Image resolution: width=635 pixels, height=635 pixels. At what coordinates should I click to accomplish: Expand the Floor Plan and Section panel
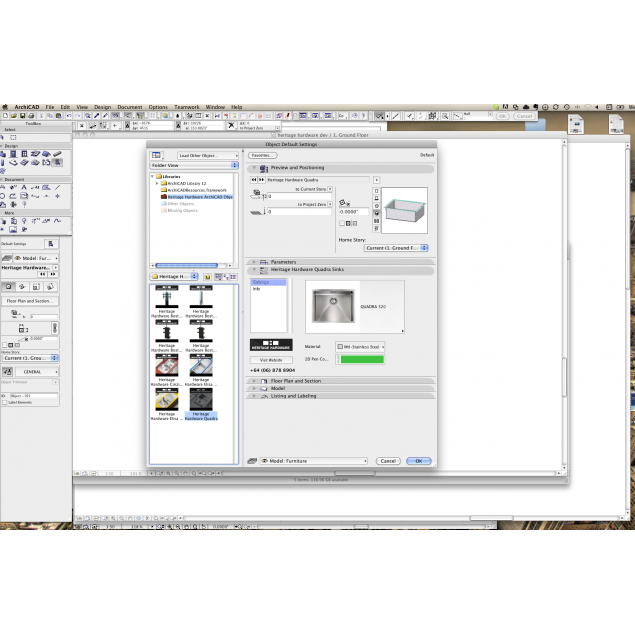click(254, 381)
